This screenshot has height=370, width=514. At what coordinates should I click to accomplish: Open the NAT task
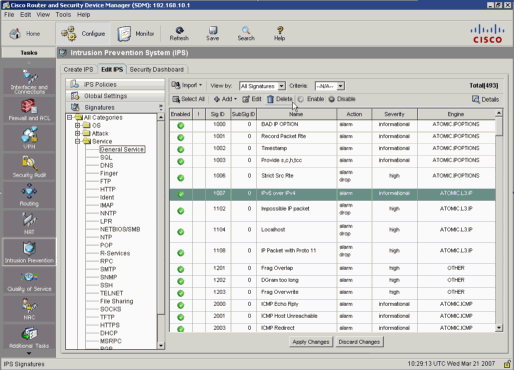point(29,223)
